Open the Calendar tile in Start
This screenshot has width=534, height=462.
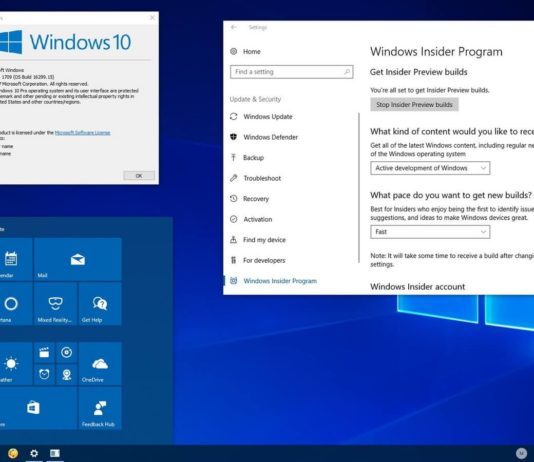click(16, 259)
